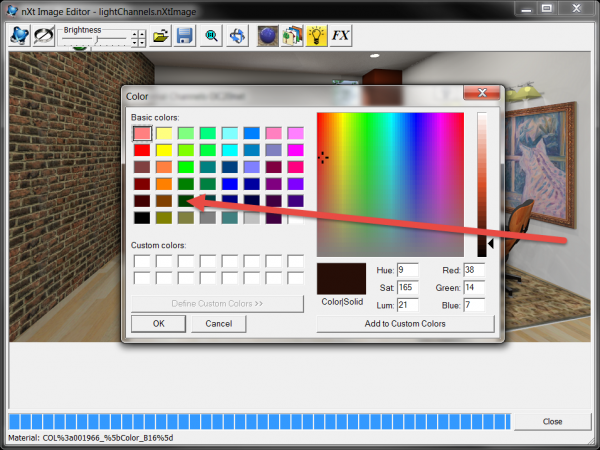Click the crossed-out circle toolbar icon
This screenshot has width=600, height=450.
44,36
